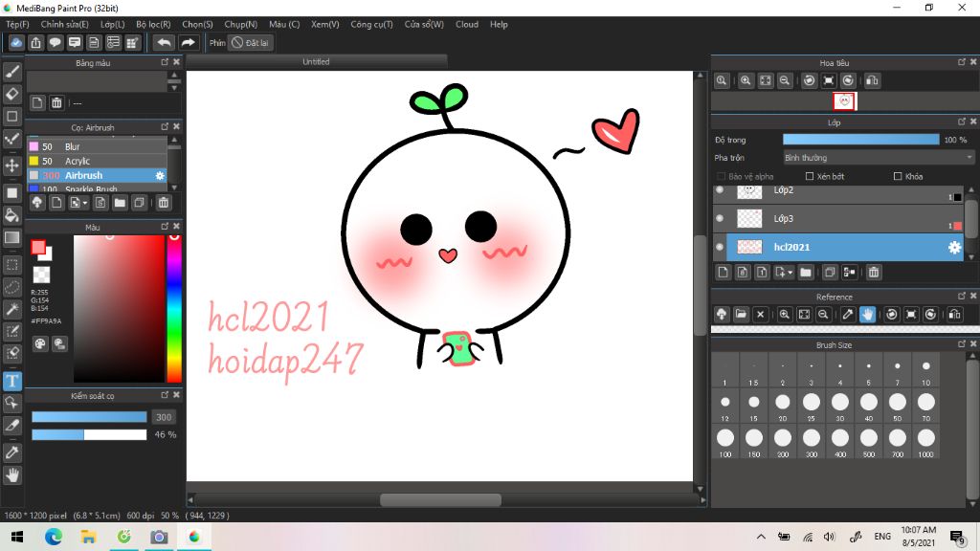Select the Brush tool in left toolbar
Screen dimensions: 980x551
[x=11, y=72]
